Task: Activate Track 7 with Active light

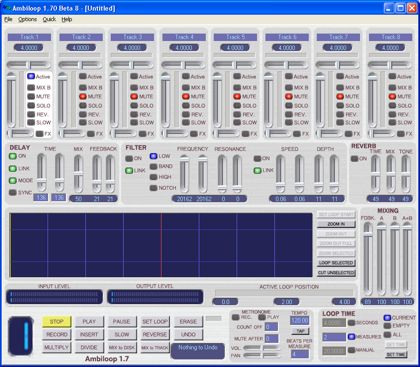Action: coord(340,76)
